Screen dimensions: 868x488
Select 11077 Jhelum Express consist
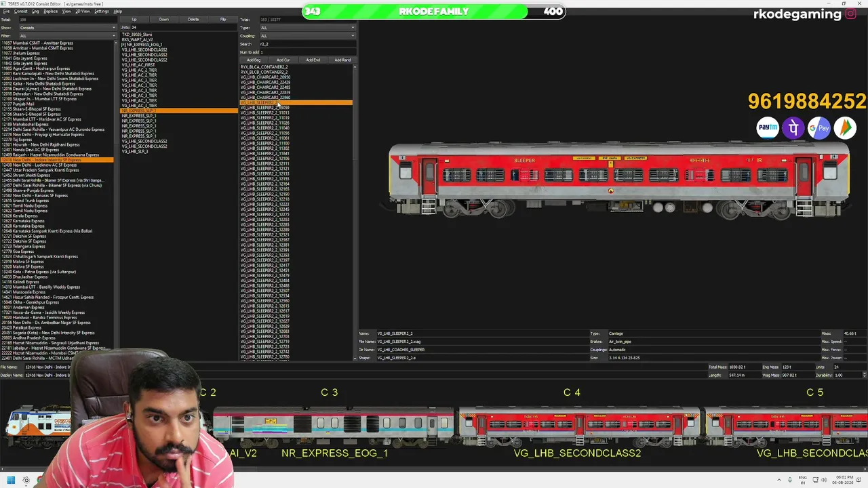(21, 53)
